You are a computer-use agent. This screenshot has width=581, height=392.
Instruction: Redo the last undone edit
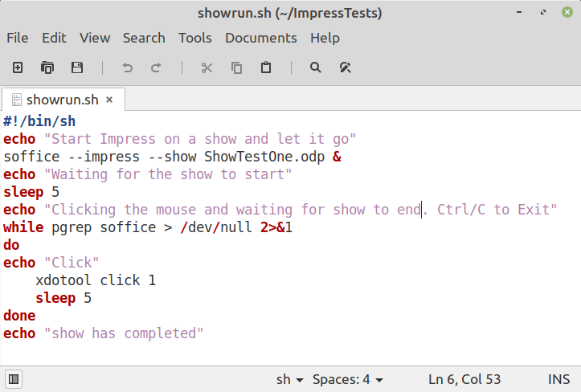tap(156, 67)
